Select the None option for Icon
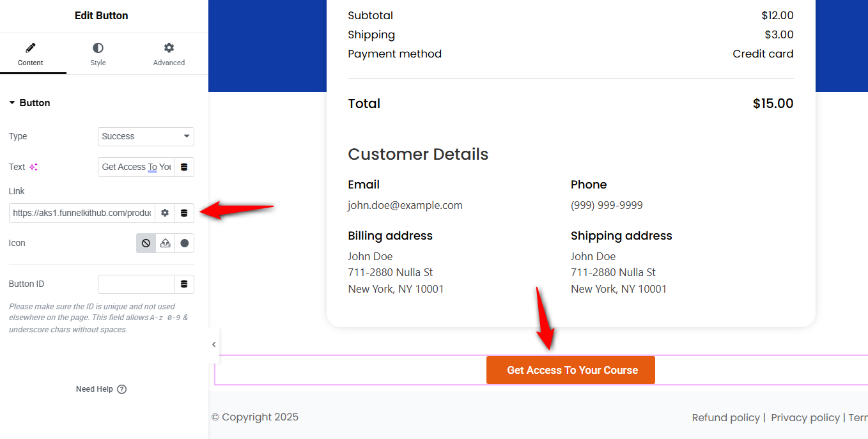This screenshot has width=868, height=439. click(146, 243)
